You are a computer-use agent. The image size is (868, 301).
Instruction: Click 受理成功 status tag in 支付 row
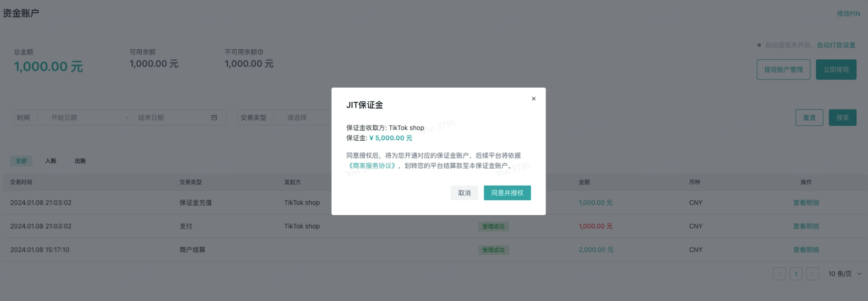point(493,226)
